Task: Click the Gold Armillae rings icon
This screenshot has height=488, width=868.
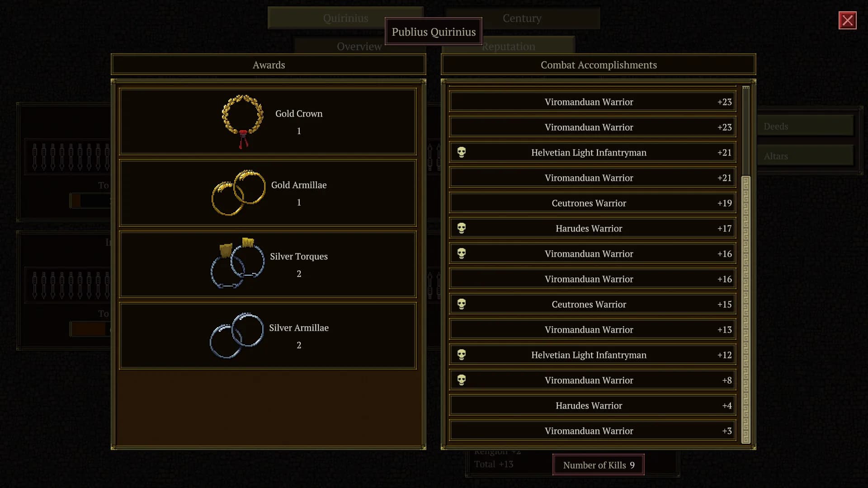Action: point(238,193)
